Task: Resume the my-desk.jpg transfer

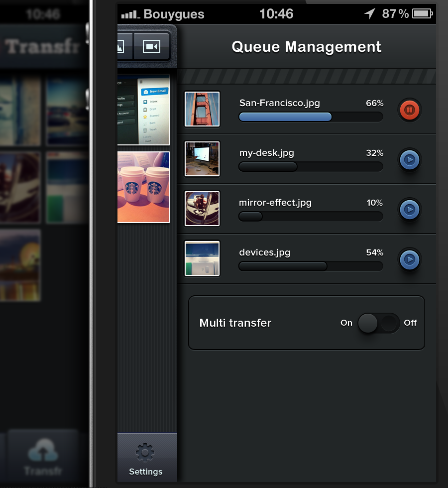Action: click(409, 160)
